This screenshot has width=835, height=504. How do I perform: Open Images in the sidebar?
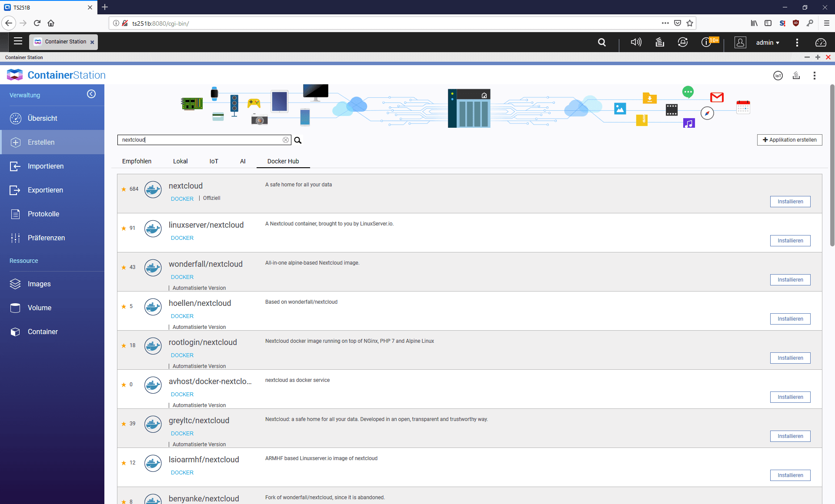coord(39,284)
